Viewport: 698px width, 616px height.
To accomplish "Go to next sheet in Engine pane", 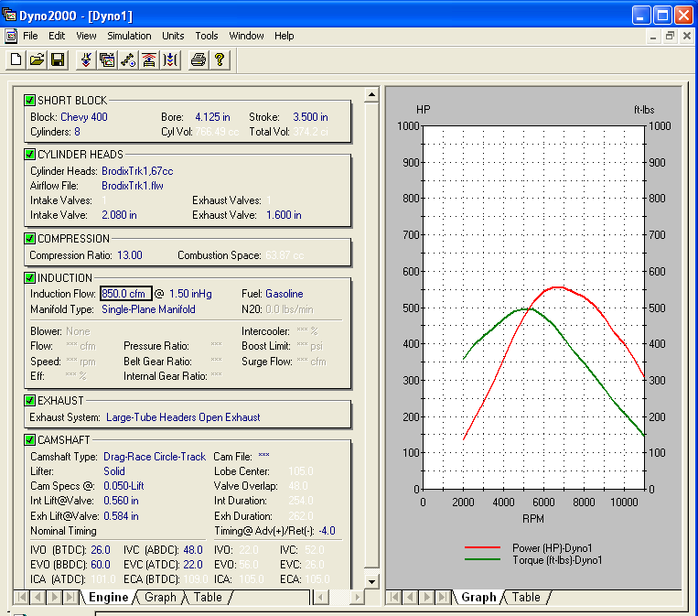I will (x=55, y=597).
